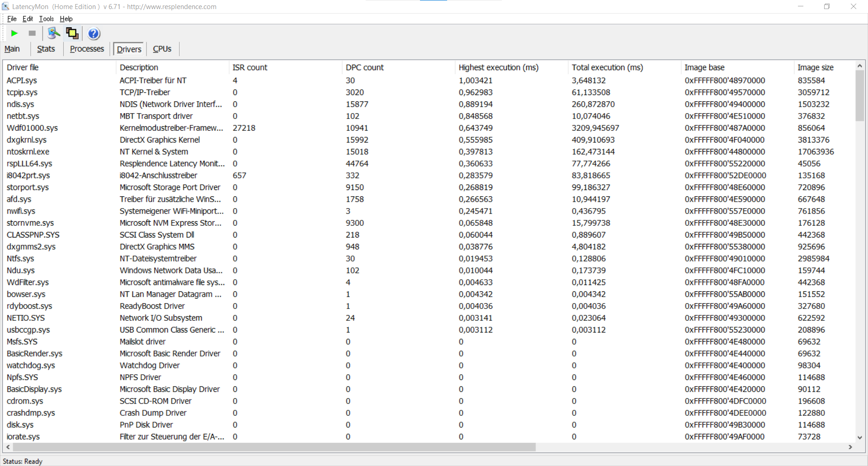Select the usbccgp.sys driver row
Viewport: 868px width, 466px height.
click(x=429, y=330)
